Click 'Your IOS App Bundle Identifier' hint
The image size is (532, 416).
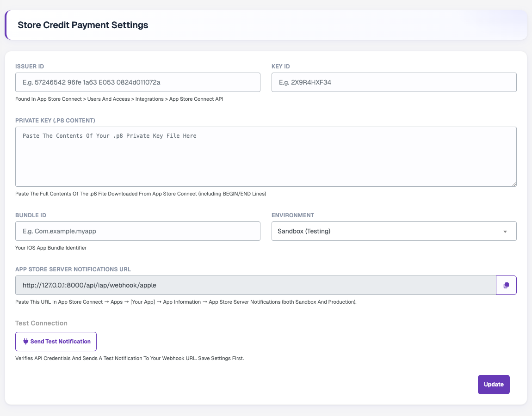point(51,248)
